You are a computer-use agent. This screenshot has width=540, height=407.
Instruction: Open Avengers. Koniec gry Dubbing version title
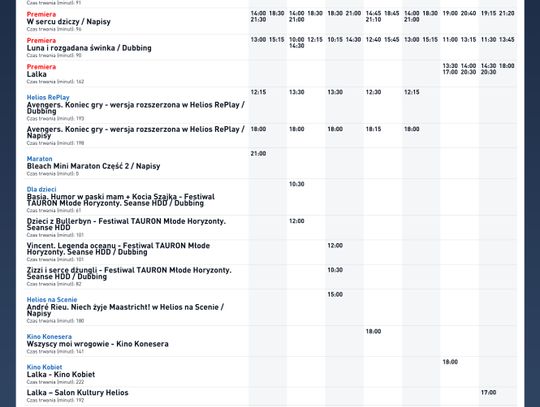(135, 108)
